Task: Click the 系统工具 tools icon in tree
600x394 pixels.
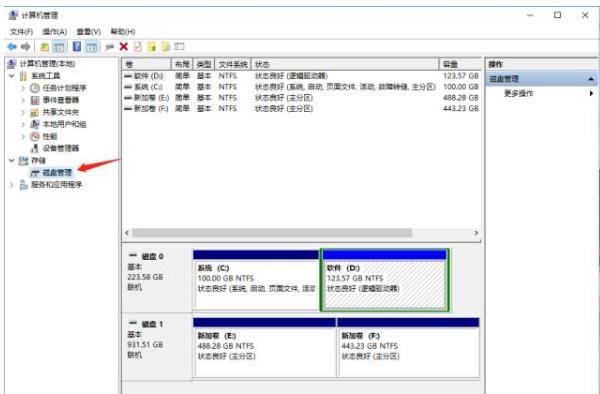Action: click(x=24, y=76)
